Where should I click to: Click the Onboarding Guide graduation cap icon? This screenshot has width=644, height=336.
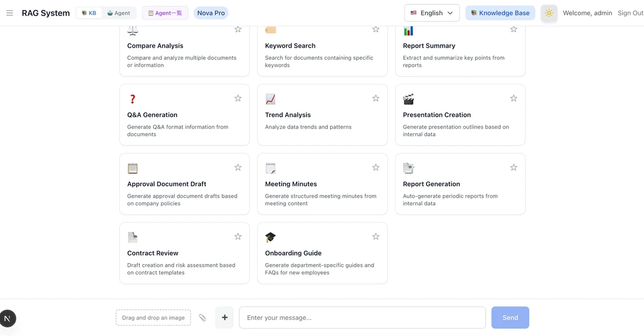pyautogui.click(x=270, y=237)
